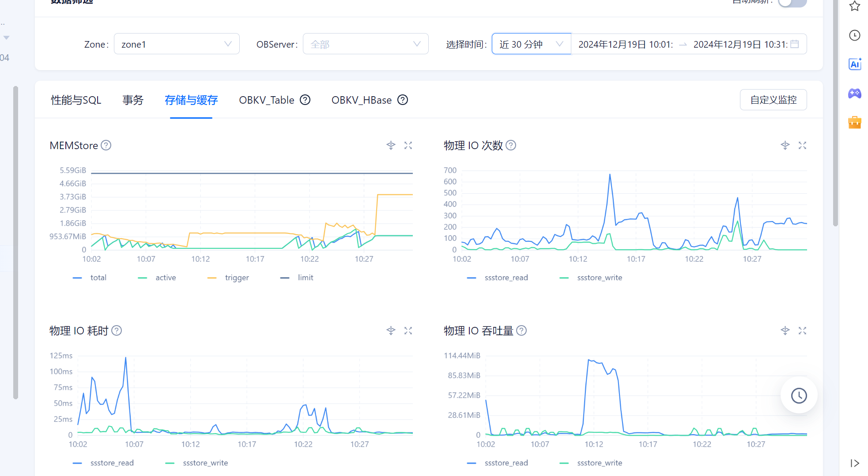Click the MEMStore drill-down icon
This screenshot has height=476, width=868.
point(391,145)
